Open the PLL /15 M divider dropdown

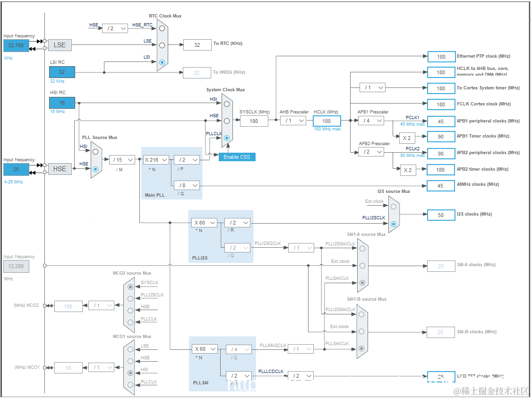tap(122, 160)
